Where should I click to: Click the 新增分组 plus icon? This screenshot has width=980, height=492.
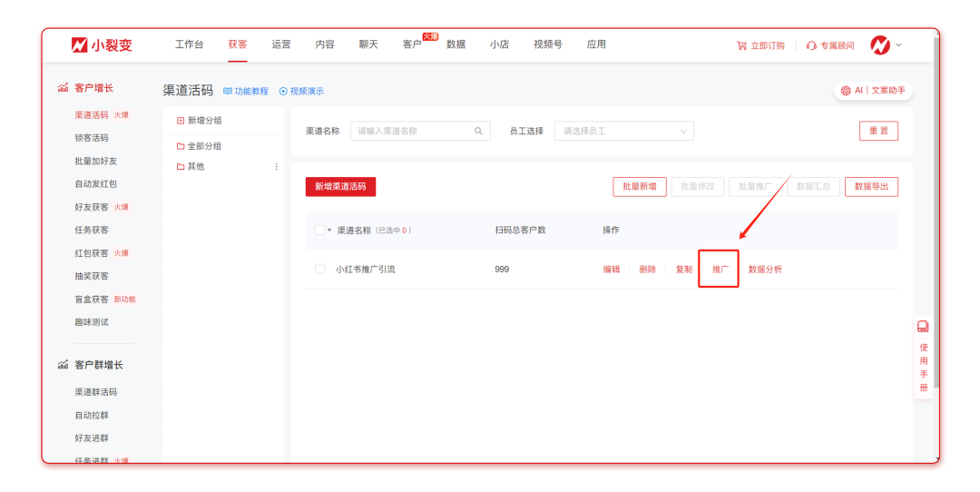(x=181, y=121)
